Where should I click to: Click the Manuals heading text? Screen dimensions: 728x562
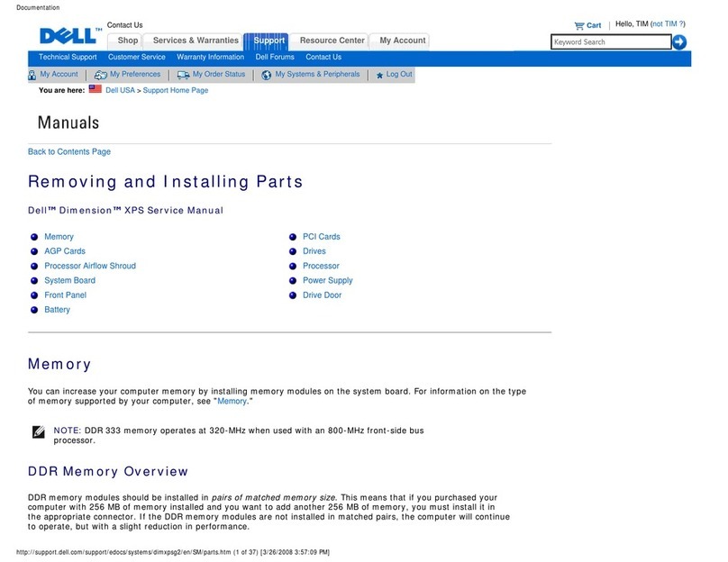coord(68,123)
